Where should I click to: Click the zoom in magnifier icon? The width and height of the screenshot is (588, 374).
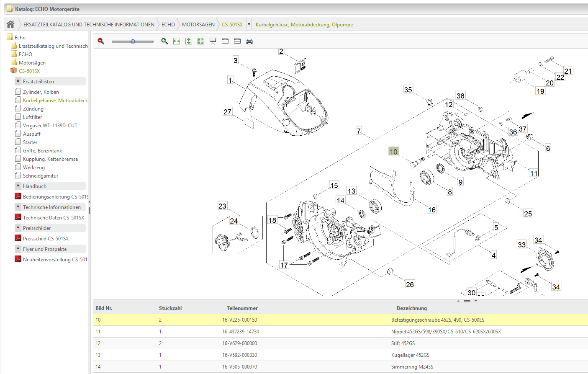click(x=164, y=41)
